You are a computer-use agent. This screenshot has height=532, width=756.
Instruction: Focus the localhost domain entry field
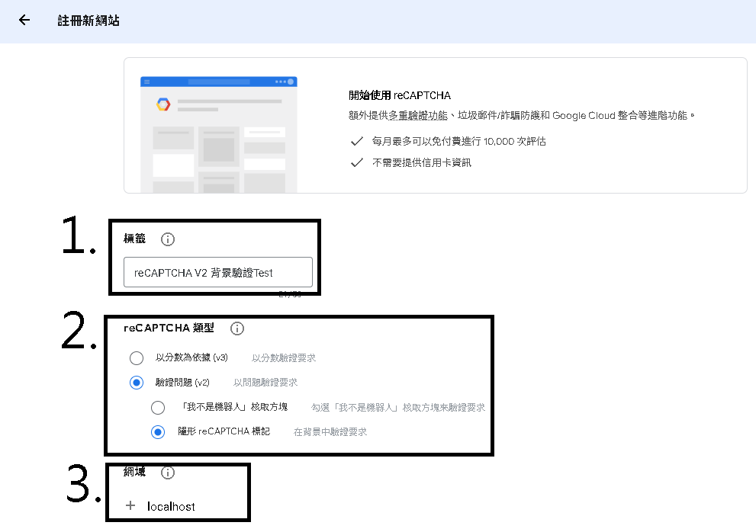tap(172, 506)
